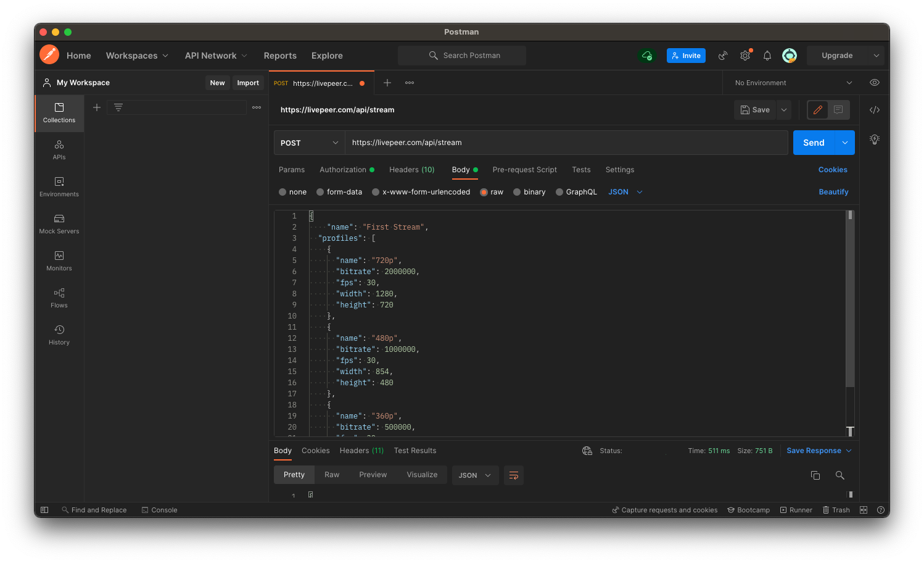Click the request URL input field
This screenshot has height=563, width=924.
click(566, 143)
